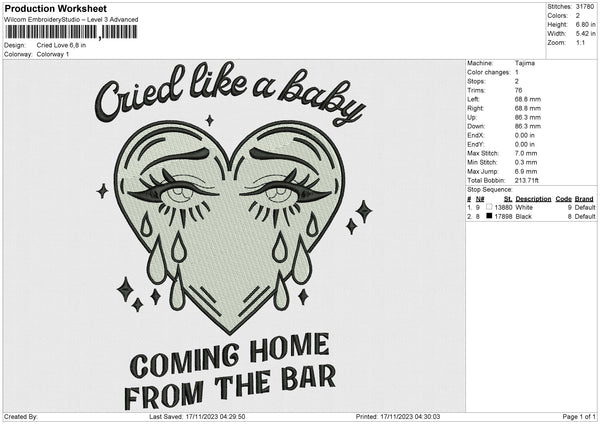This screenshot has width=600, height=424.
Task: Click the barcode below the software name
Action: (71, 32)
